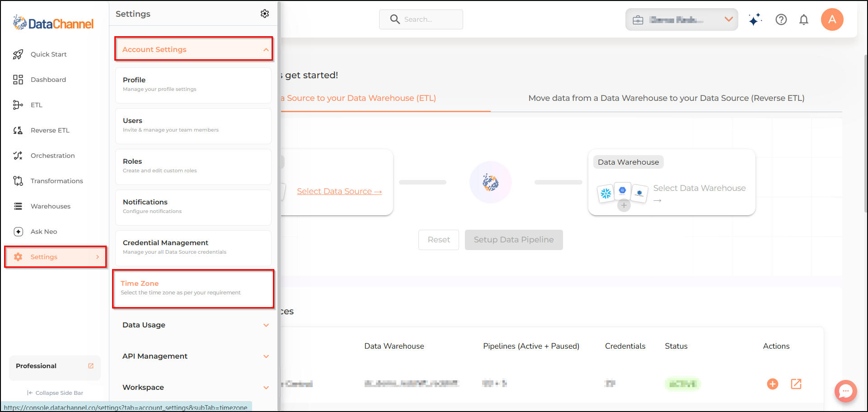This screenshot has width=868, height=412.
Task: Click the Professional plan button
Action: 55,368
